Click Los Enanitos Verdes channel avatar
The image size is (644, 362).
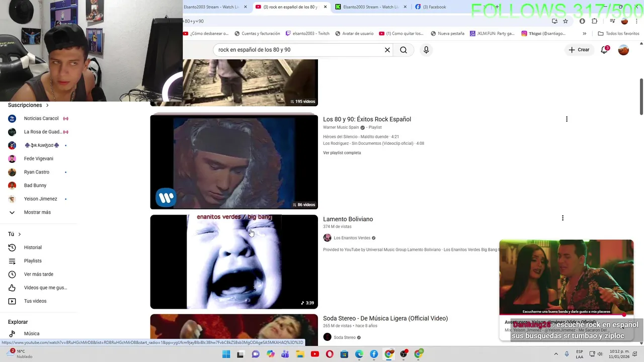pos(327,238)
